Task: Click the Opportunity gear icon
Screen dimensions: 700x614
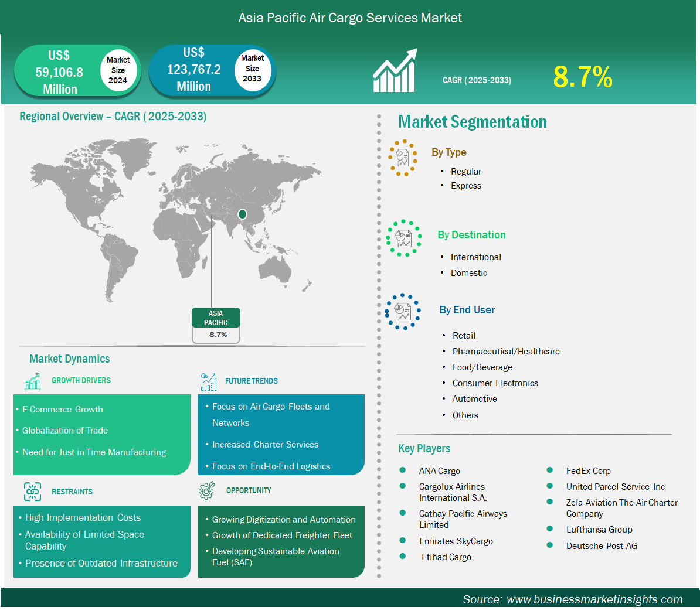Action: point(207,491)
